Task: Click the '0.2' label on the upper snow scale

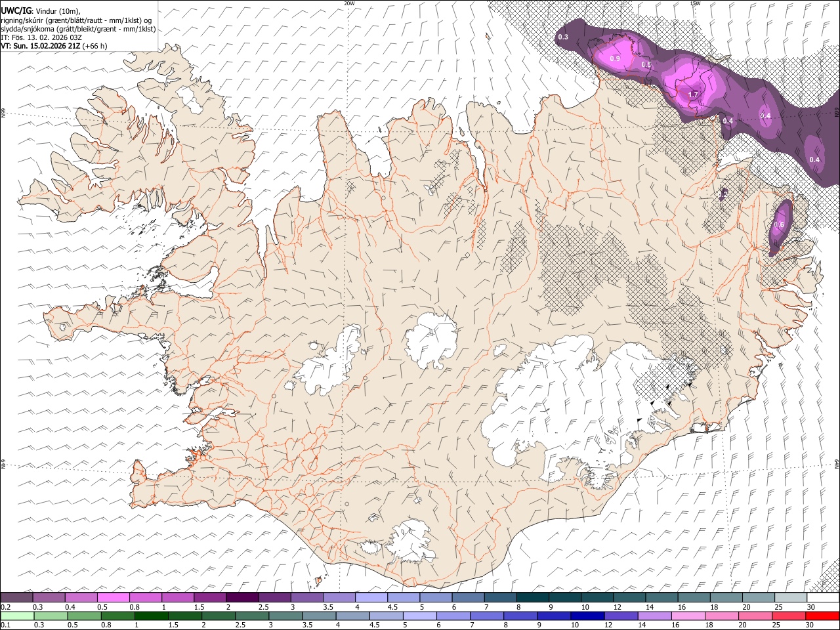Action: (x=5, y=607)
